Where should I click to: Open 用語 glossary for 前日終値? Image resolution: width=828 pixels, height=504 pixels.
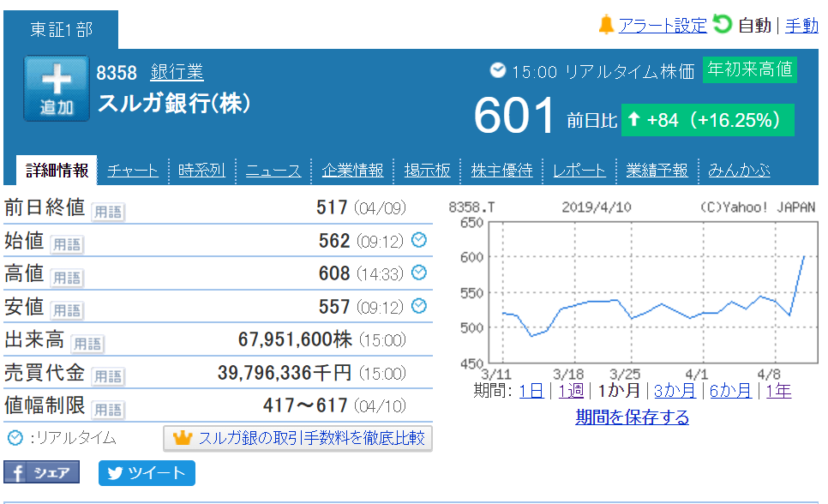[108, 212]
